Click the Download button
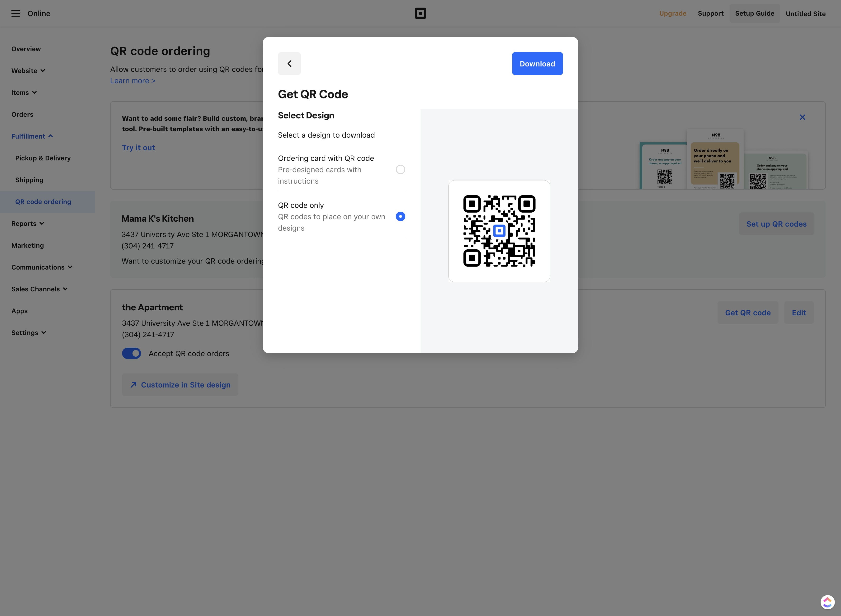Image resolution: width=841 pixels, height=616 pixels. click(537, 63)
